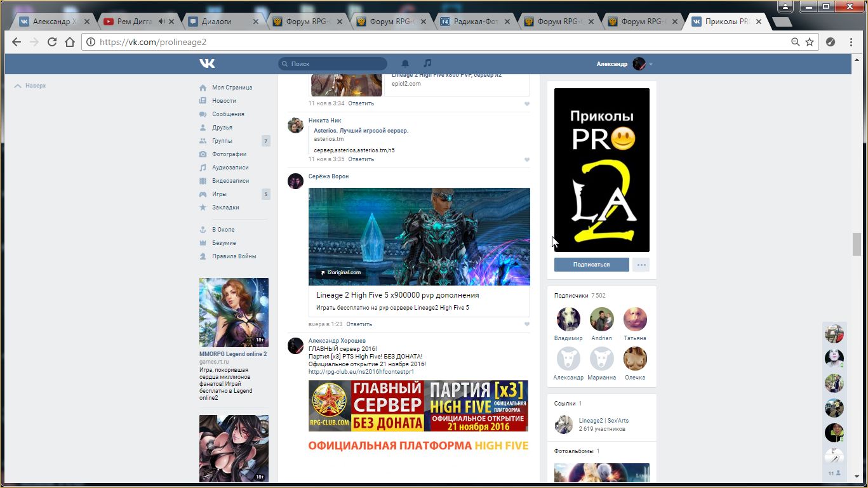Click Серёжа Ворон's avatar
The width and height of the screenshot is (868, 488).
coord(295,181)
